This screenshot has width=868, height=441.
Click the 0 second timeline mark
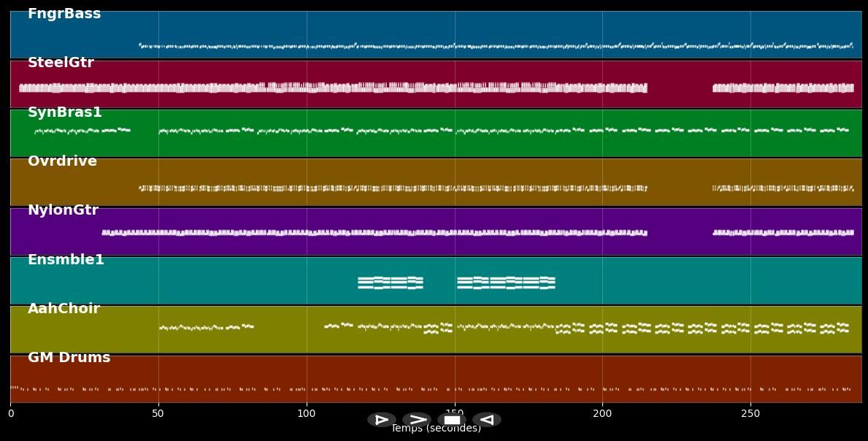[10, 413]
